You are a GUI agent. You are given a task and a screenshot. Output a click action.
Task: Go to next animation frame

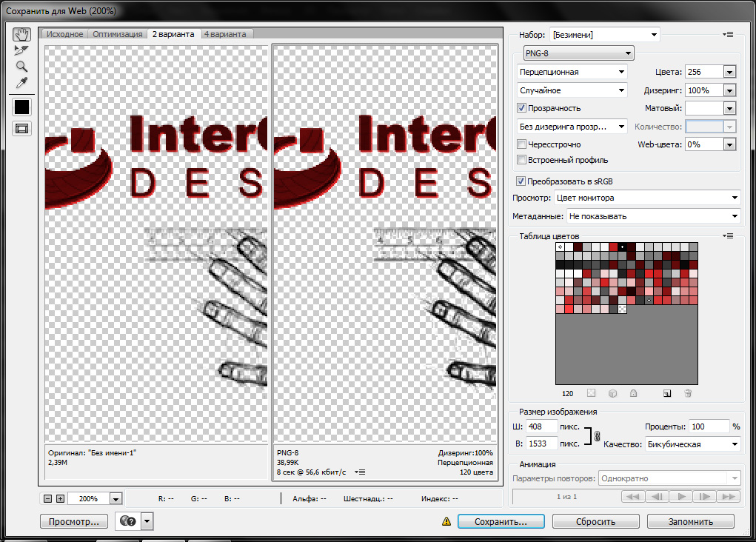(704, 497)
